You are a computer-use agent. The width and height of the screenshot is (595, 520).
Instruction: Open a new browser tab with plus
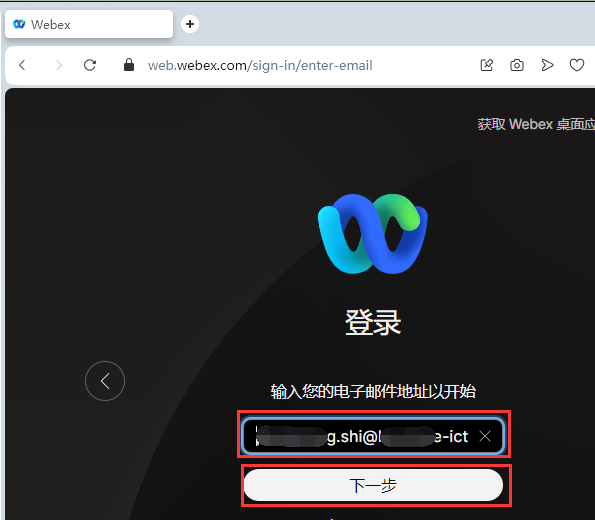(x=190, y=24)
